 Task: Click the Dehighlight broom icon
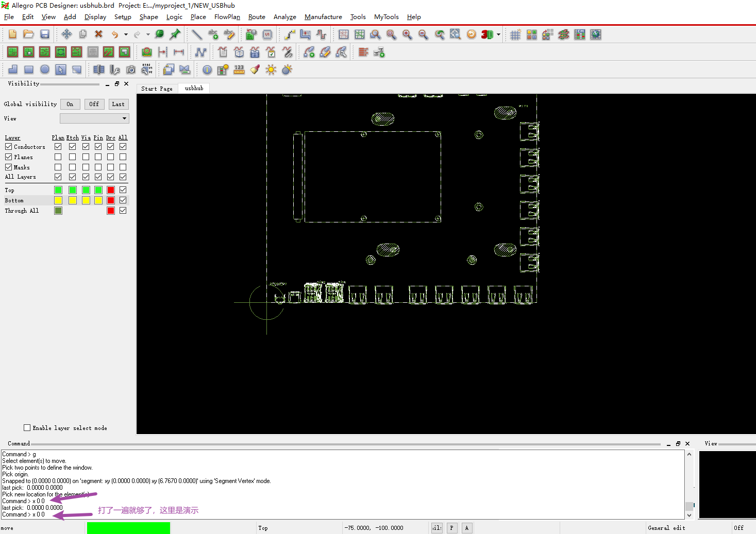pos(255,70)
